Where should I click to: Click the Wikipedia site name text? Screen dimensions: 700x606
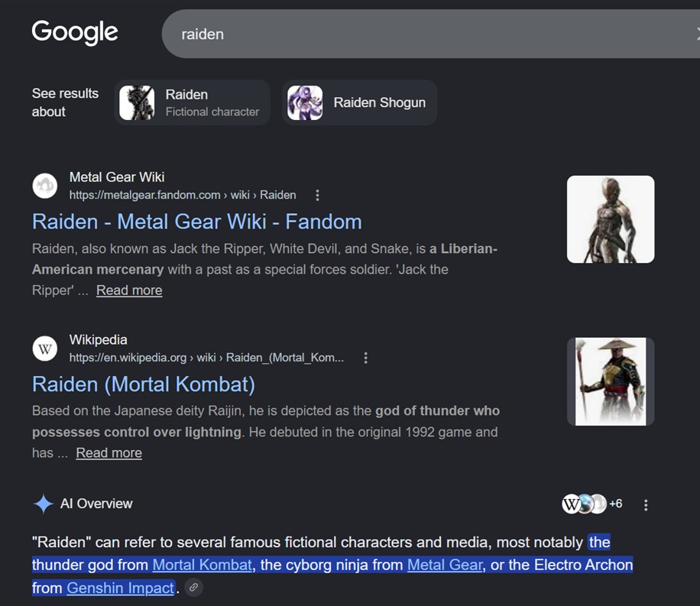[99, 340]
